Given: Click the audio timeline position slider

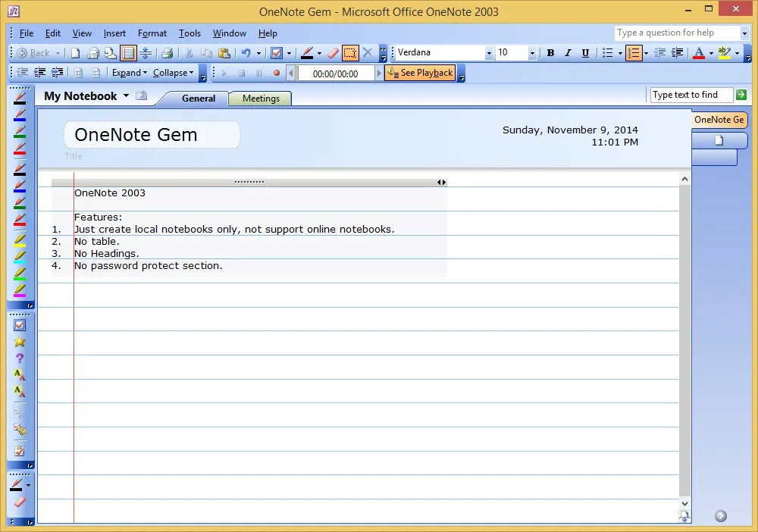Looking at the screenshot, I should pos(296,74).
